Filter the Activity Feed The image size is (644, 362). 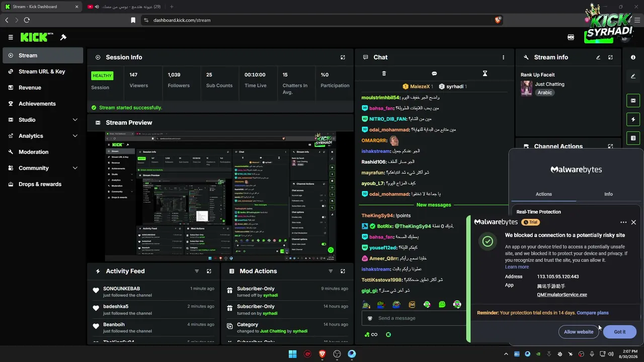tap(197, 271)
